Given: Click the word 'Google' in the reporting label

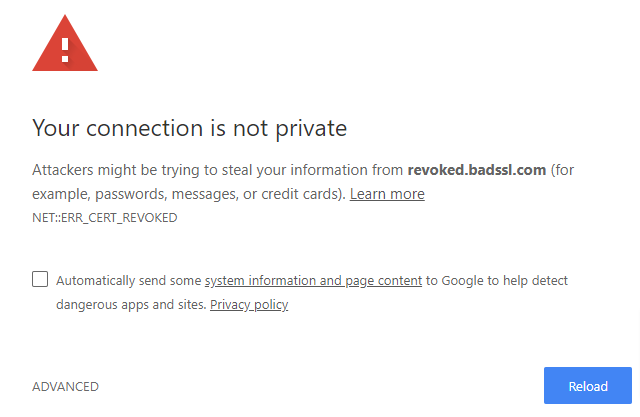Looking at the screenshot, I should pos(462,281).
